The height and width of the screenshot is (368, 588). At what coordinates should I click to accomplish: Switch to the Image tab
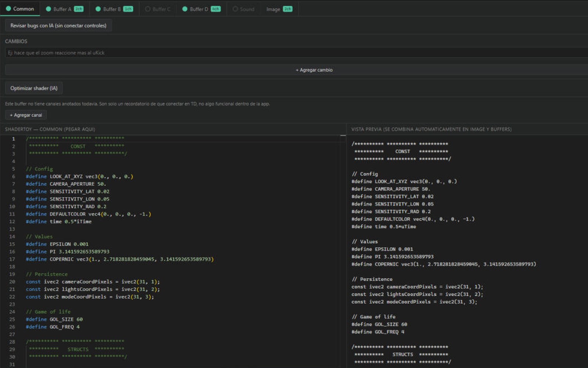pyautogui.click(x=279, y=9)
